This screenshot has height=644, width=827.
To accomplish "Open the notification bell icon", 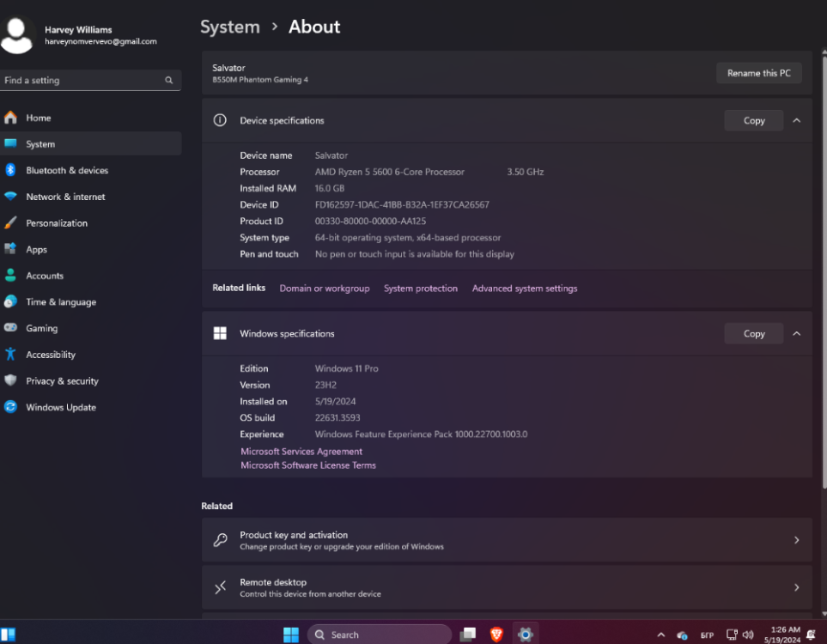I will [812, 635].
